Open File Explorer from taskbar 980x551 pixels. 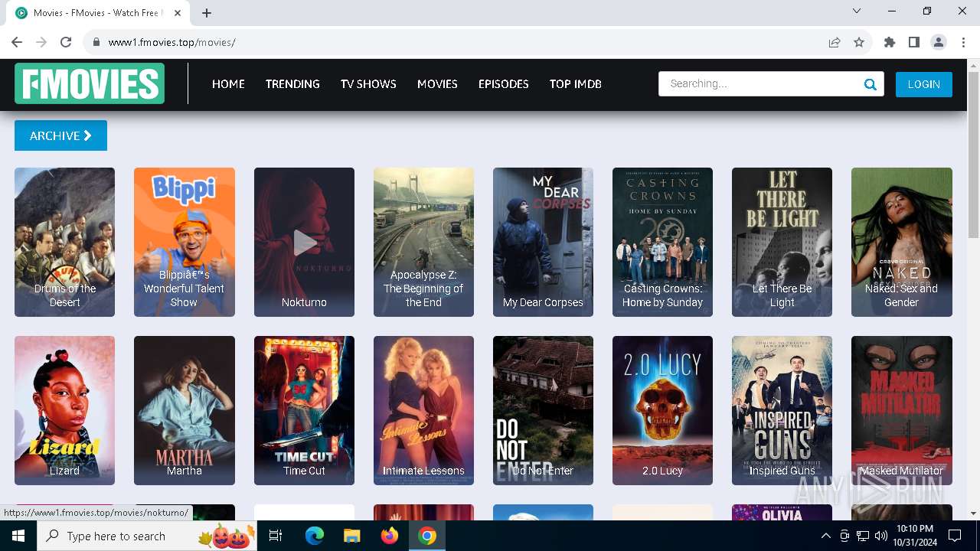[351, 536]
